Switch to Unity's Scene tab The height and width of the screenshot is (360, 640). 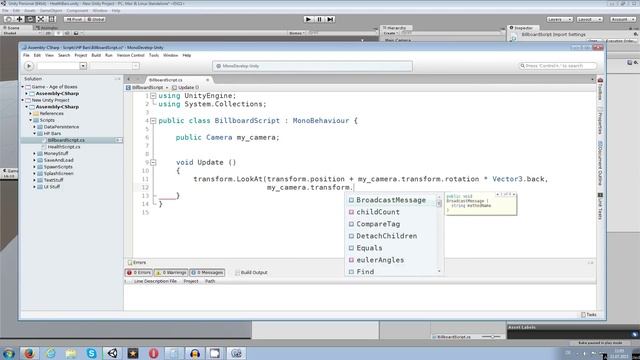tap(12, 28)
